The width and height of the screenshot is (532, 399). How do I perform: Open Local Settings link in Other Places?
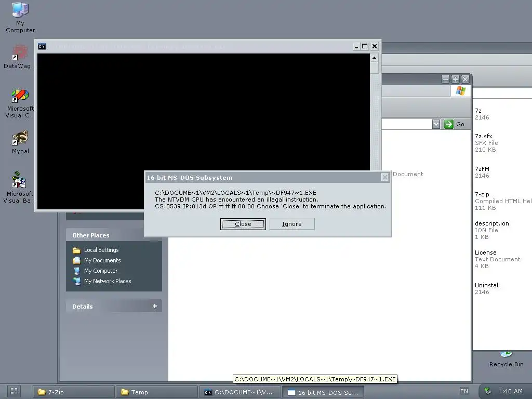point(101,250)
